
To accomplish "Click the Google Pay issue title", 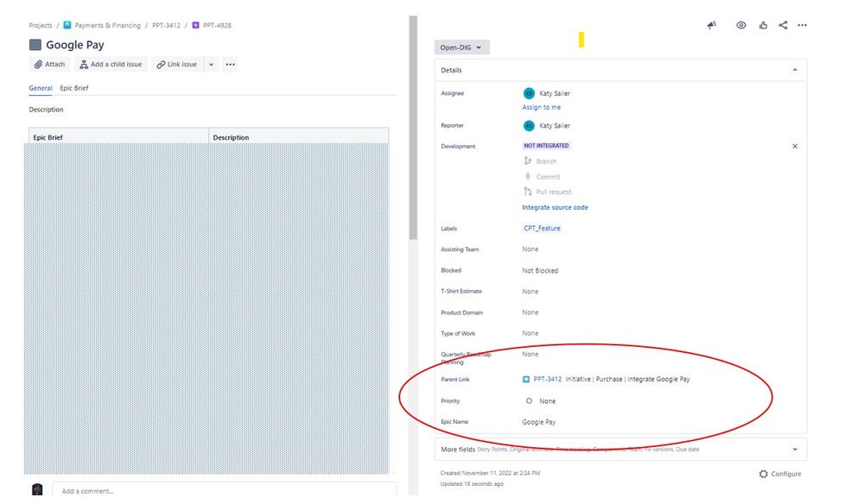I will point(75,45).
